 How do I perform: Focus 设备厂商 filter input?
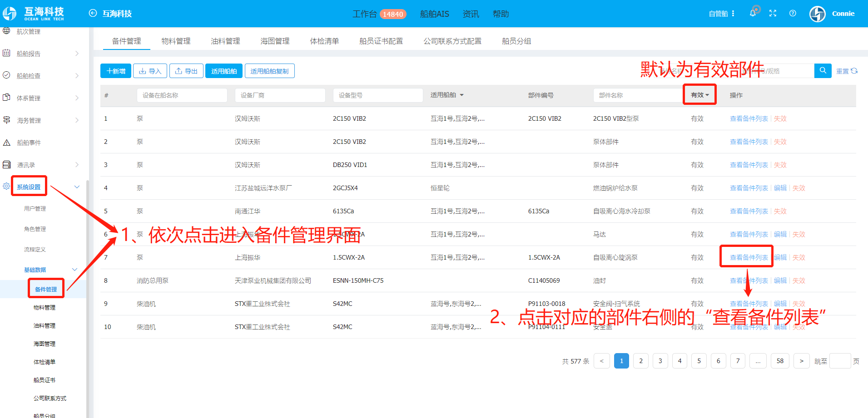[280, 95]
